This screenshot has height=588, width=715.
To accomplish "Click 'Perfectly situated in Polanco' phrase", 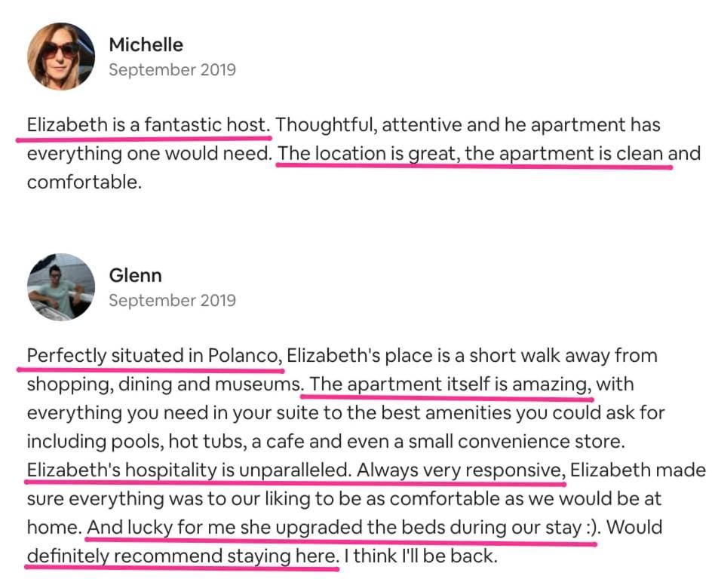I will pyautogui.click(x=154, y=356).
